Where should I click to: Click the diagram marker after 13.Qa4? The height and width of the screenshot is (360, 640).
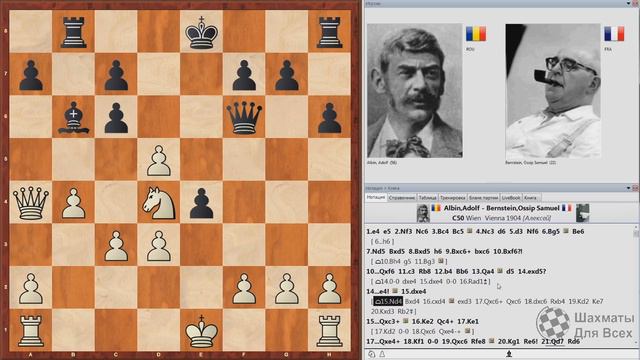[x=500, y=271]
